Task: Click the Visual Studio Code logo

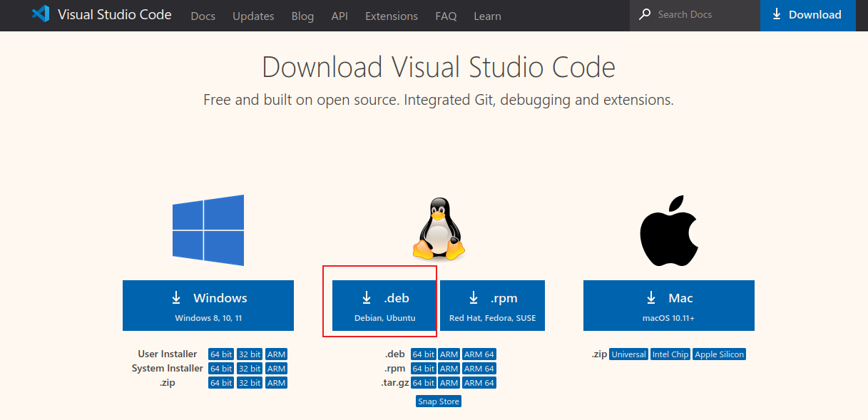Action: (x=41, y=14)
